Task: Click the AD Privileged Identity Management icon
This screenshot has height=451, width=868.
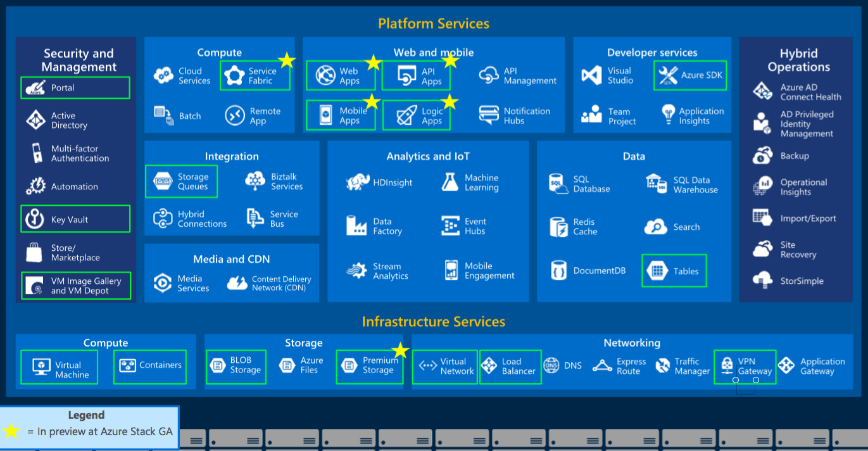Action: (x=761, y=123)
